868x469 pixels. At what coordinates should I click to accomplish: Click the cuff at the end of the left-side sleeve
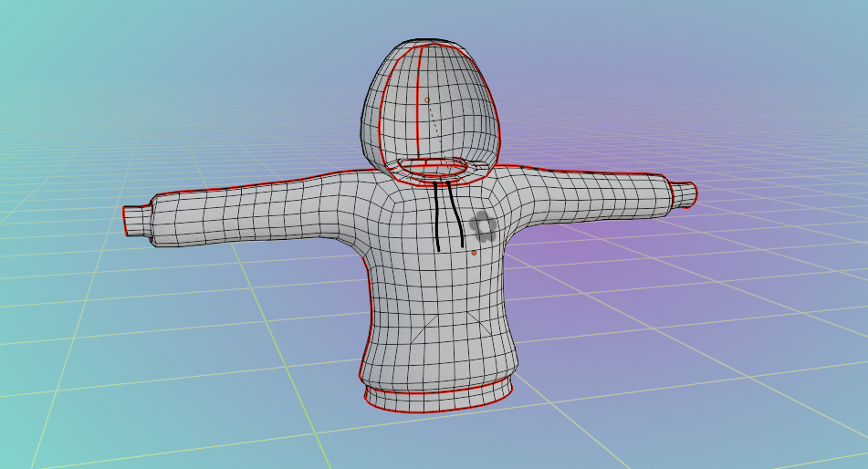coord(137,221)
